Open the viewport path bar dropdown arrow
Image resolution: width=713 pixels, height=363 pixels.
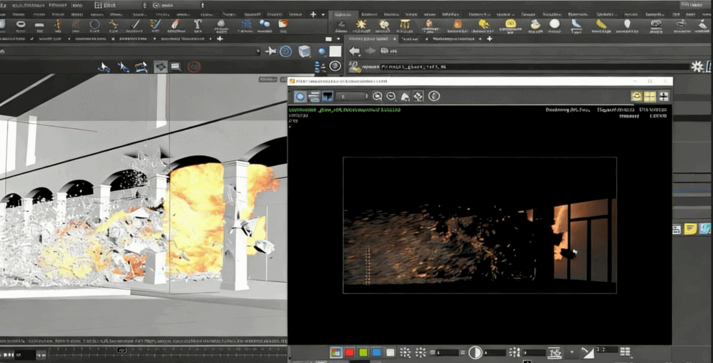pos(258,52)
